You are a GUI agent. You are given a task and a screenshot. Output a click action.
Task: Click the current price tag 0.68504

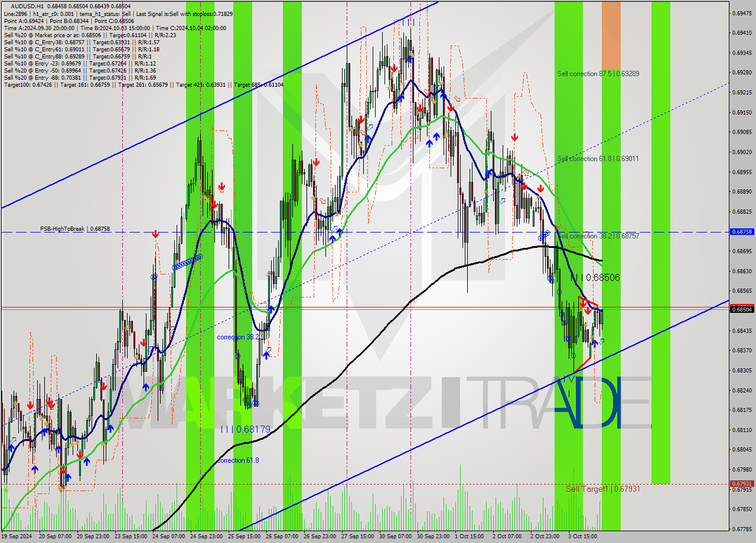pos(742,309)
